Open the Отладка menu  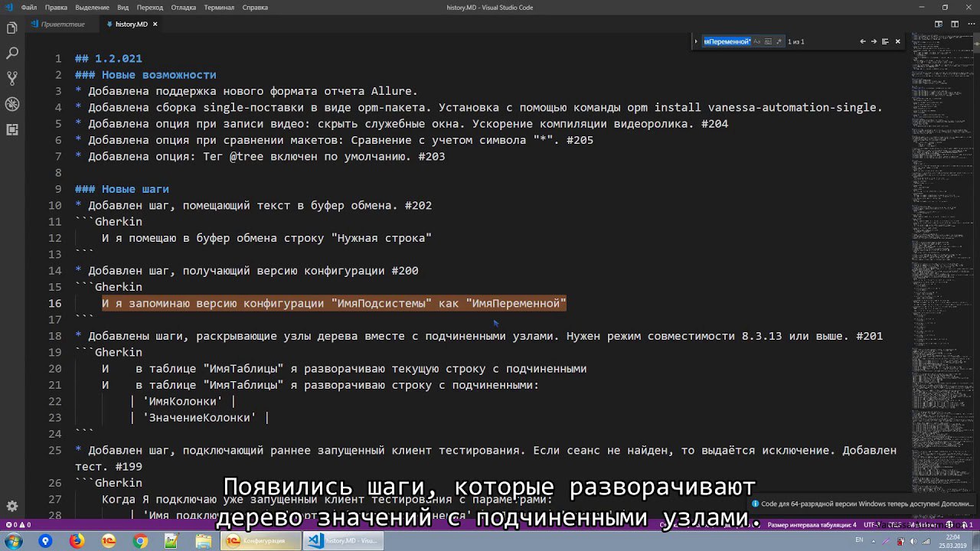(184, 8)
